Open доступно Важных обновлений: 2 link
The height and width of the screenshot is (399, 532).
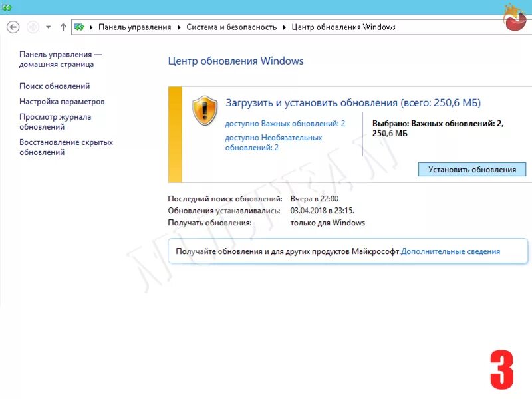pyautogui.click(x=285, y=124)
